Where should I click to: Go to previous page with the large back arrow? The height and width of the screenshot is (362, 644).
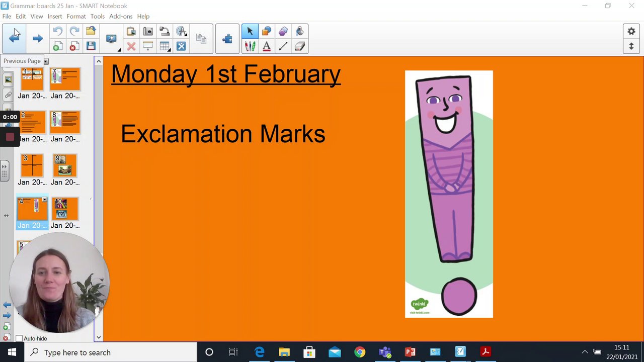tap(14, 38)
